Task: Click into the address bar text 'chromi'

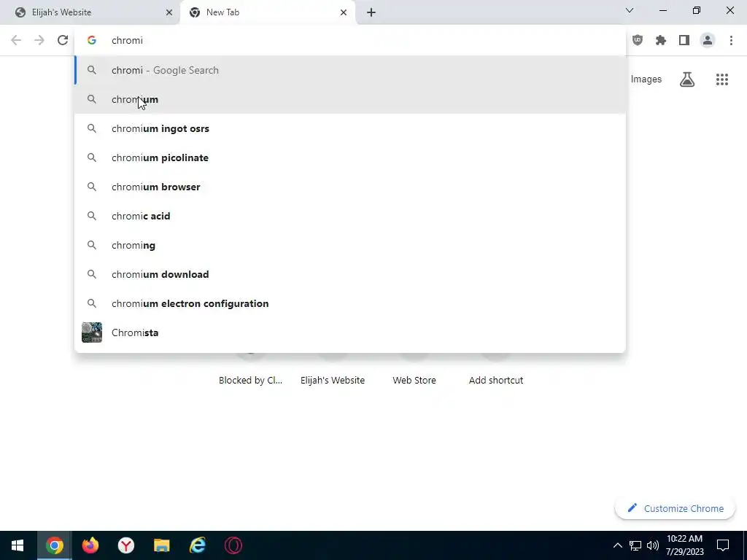Action: 127,41
